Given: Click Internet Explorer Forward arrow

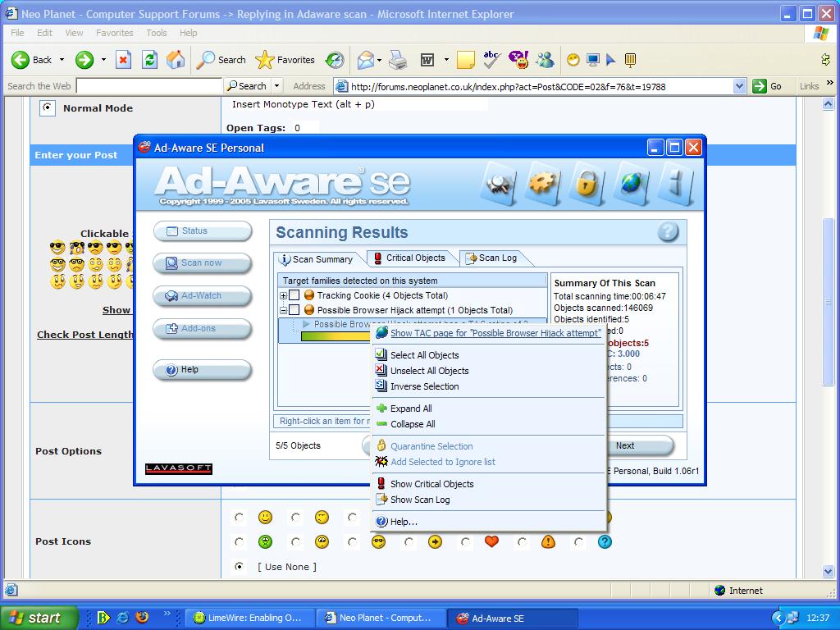Looking at the screenshot, I should pyautogui.click(x=84, y=59).
